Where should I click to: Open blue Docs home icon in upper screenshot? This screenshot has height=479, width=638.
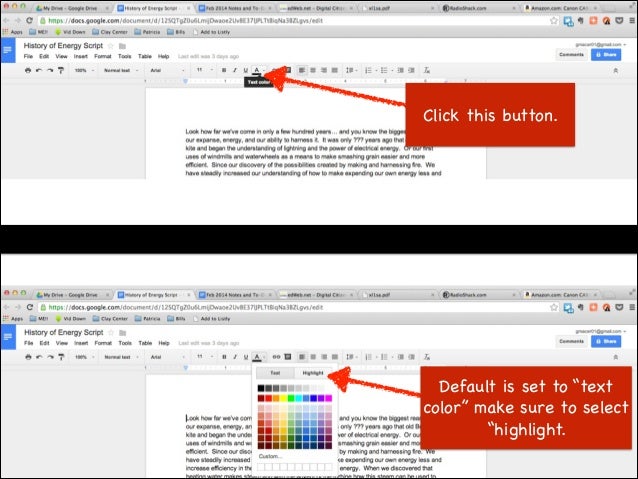8,50
